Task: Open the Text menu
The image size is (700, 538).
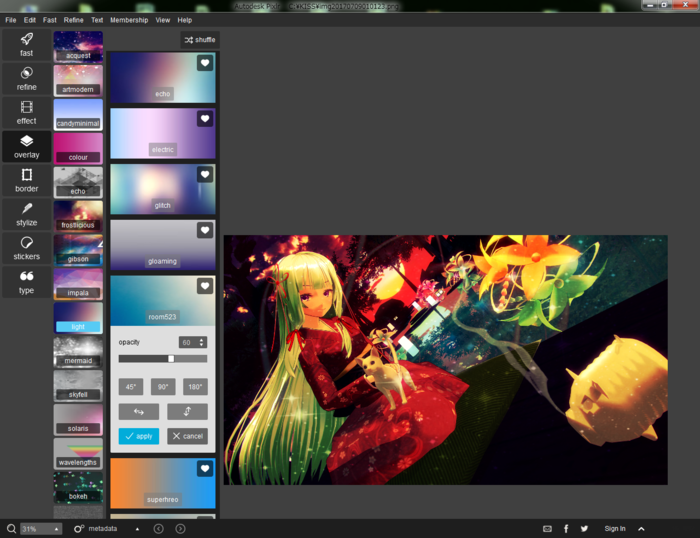Action: (x=97, y=20)
